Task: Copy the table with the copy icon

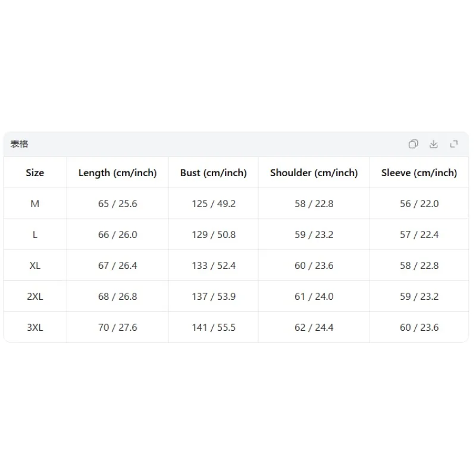Action: point(413,144)
